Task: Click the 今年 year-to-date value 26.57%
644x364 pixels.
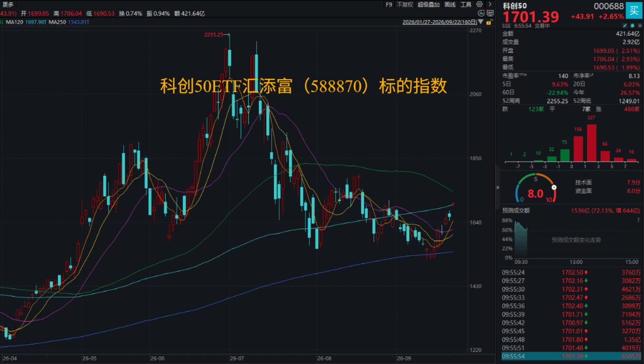Action: pos(630,93)
